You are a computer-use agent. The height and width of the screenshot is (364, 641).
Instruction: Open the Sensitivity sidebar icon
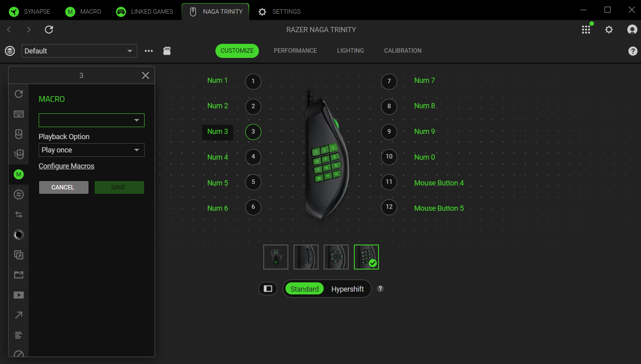tap(19, 154)
